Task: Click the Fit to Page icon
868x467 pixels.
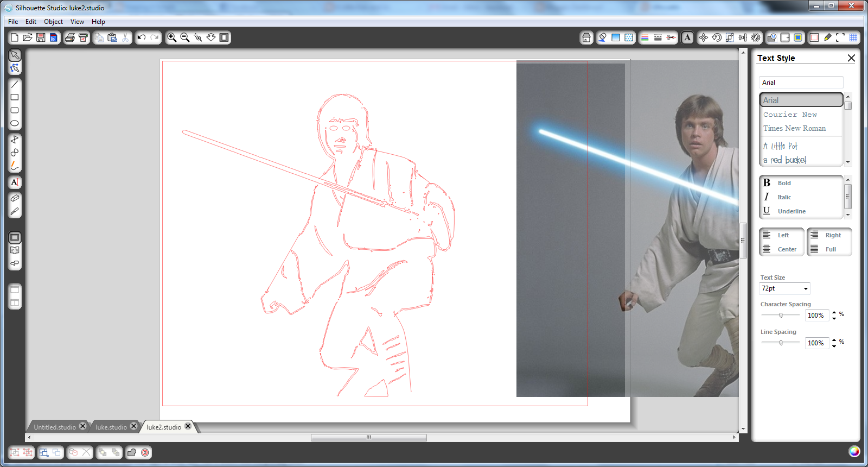Action: pos(224,37)
